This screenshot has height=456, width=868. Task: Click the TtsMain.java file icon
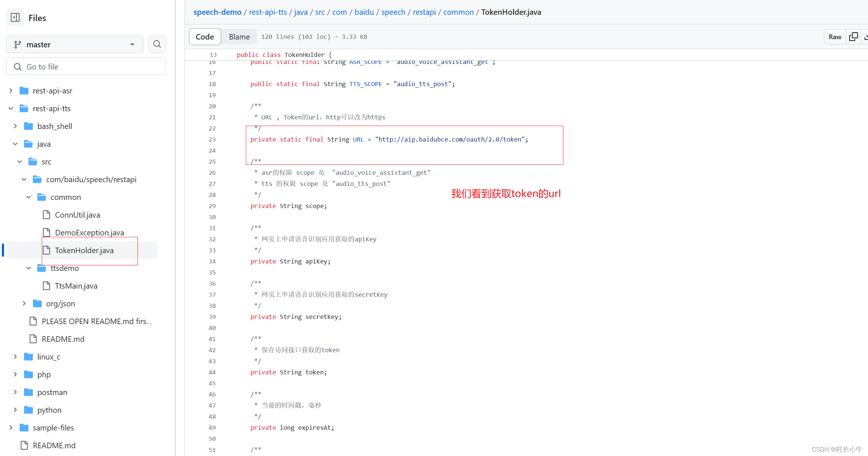pyautogui.click(x=47, y=286)
